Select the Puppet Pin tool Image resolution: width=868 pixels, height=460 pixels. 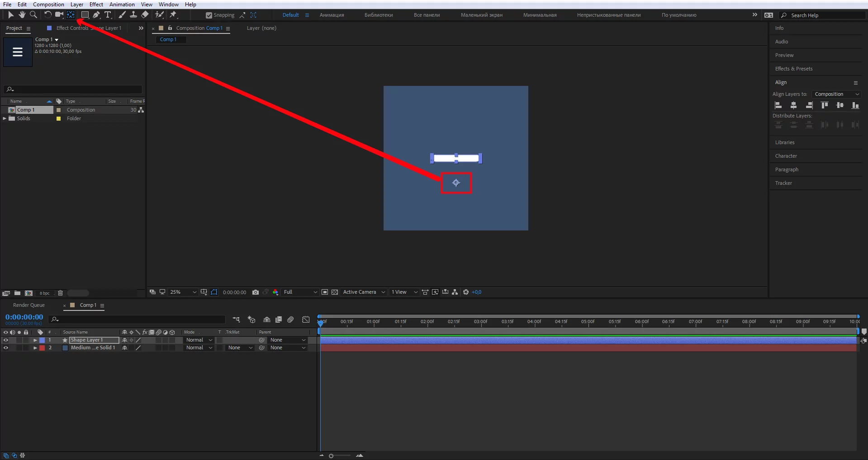[173, 15]
